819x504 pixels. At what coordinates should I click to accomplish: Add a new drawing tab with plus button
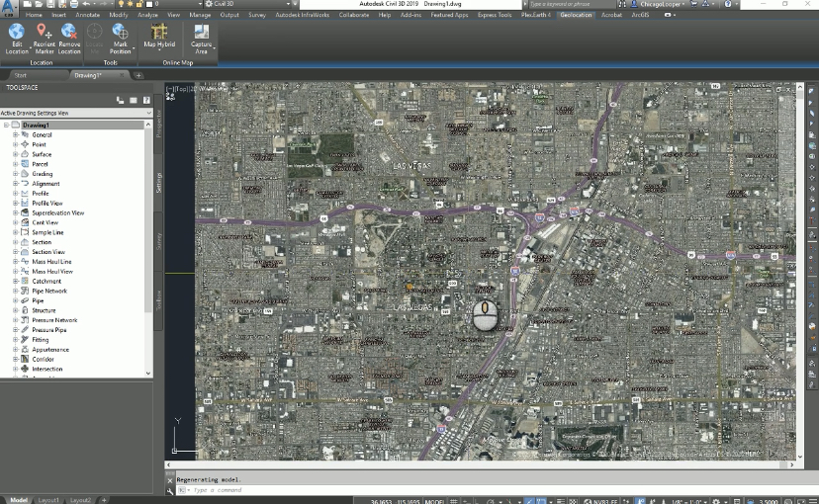(138, 75)
